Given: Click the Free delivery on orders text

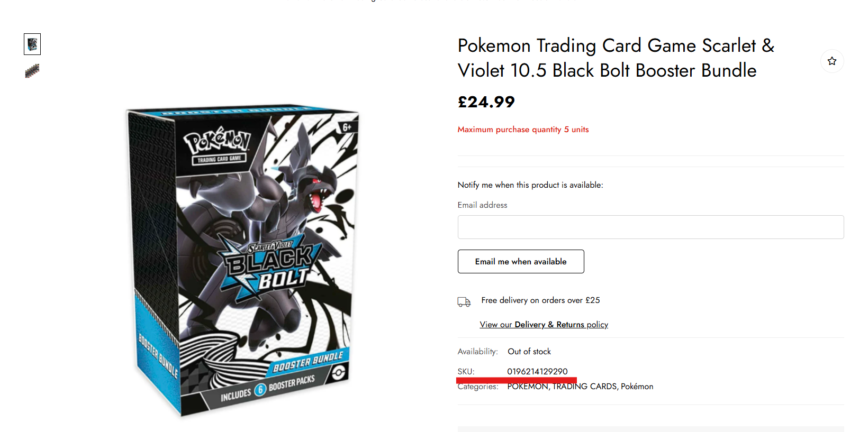Looking at the screenshot, I should tap(540, 300).
